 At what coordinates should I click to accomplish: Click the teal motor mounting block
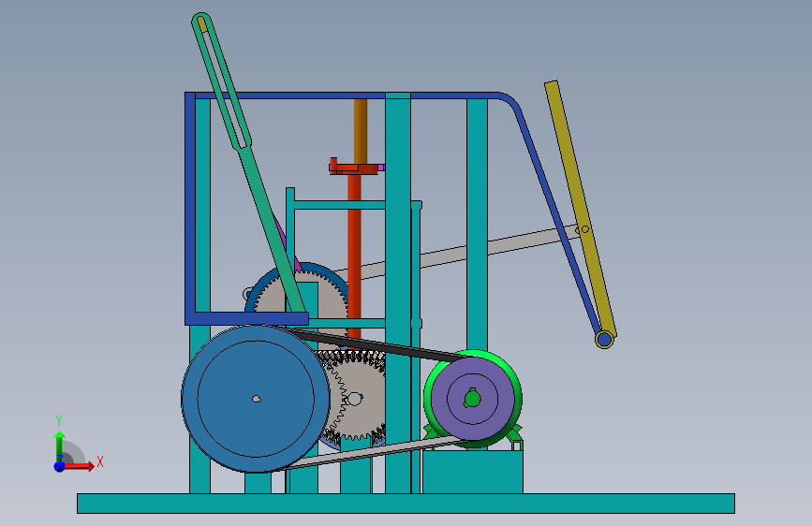473,471
